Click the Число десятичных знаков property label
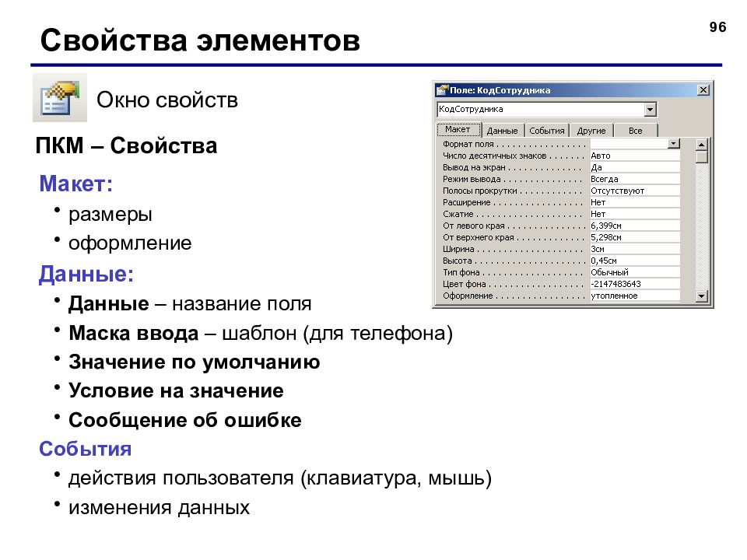 [x=495, y=156]
